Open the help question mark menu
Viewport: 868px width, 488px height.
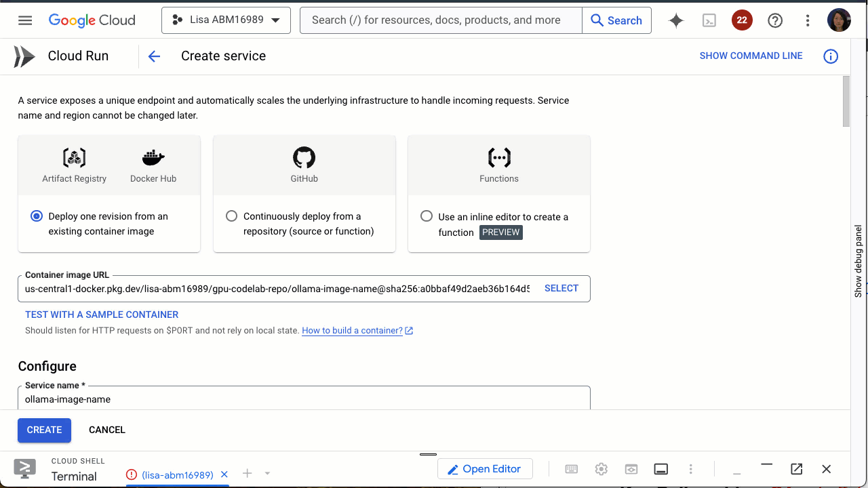775,20
